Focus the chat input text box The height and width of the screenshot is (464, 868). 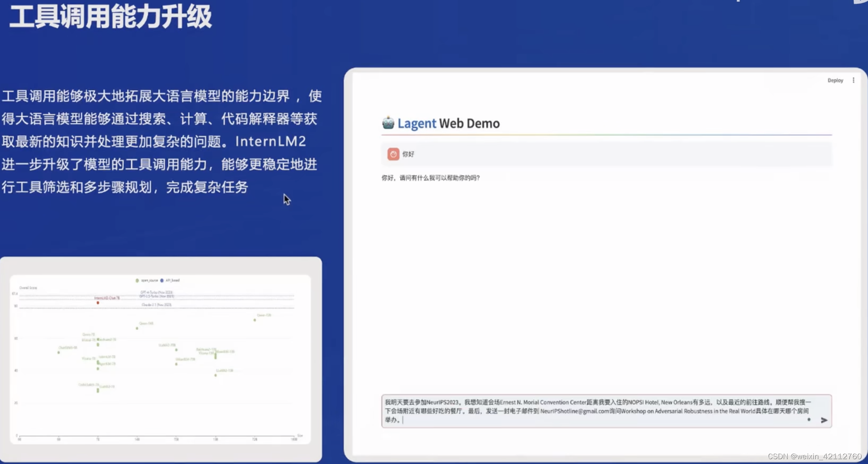click(606, 411)
